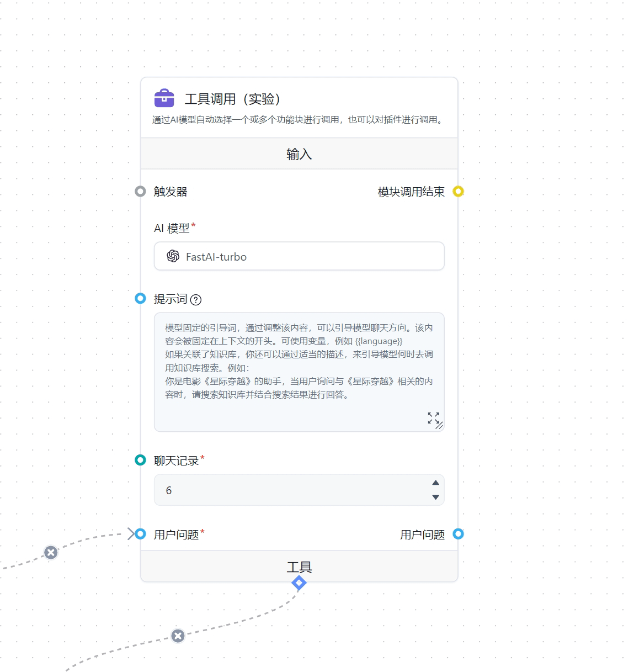The height and width of the screenshot is (672, 634).
Task: Click the help icon beside 提示词
Action: (x=196, y=300)
